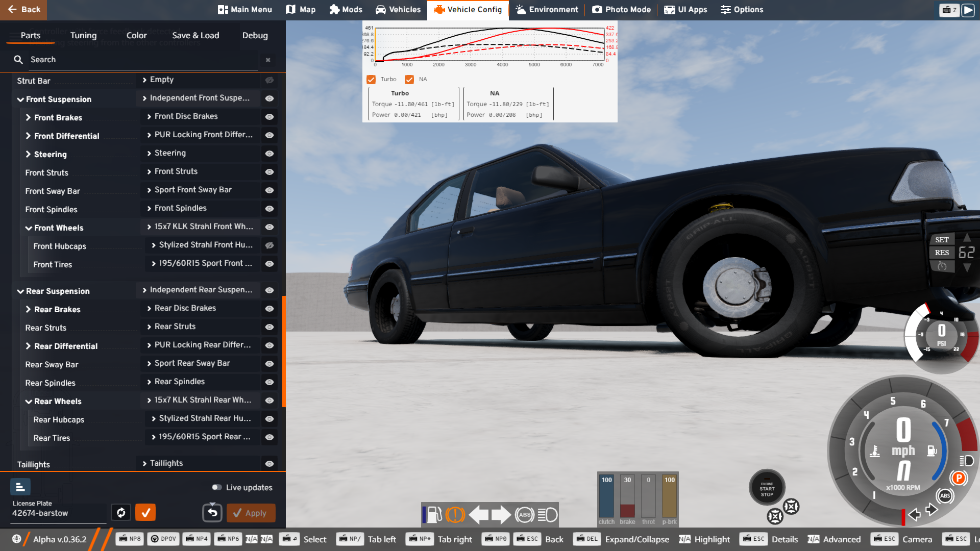The width and height of the screenshot is (980, 551).
Task: Switch to the Tuning tab
Action: click(83, 35)
